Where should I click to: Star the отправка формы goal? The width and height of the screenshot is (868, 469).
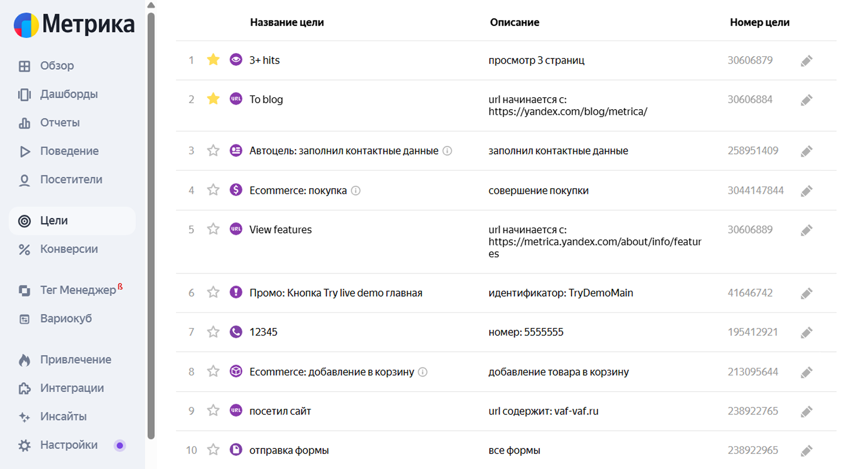213,450
